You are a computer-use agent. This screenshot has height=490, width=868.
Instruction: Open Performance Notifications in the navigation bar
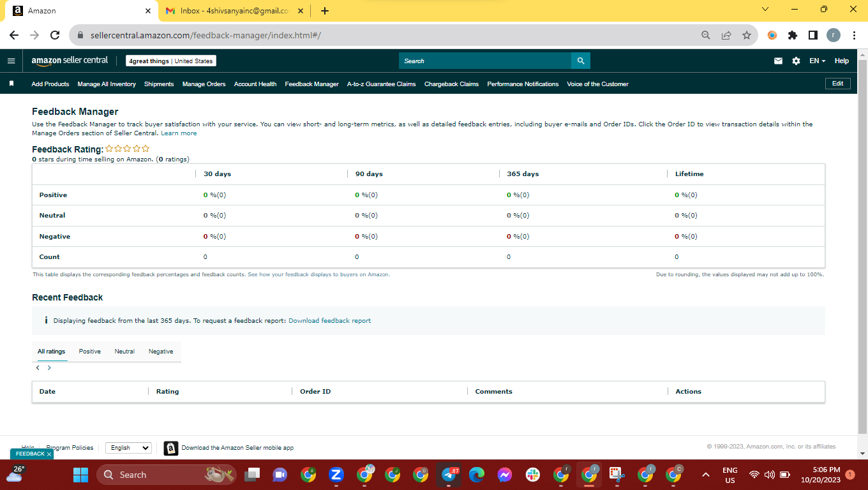523,84
